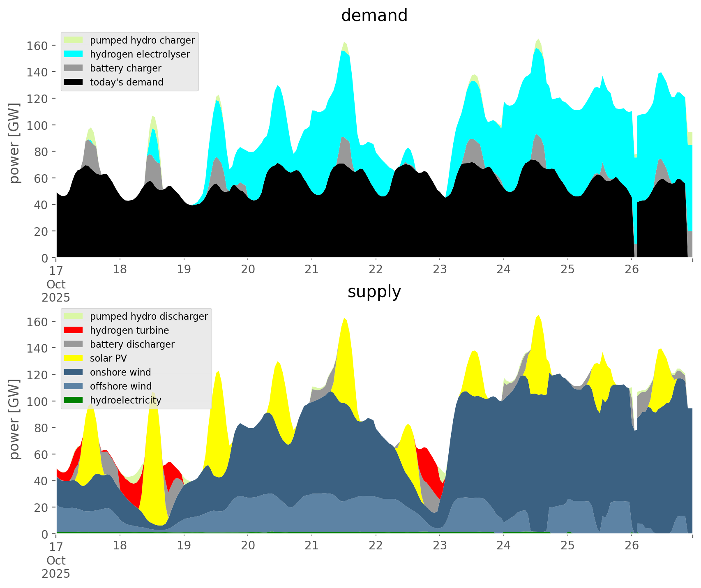Click date tick 26 on supply chart axis
This screenshot has height=588, width=701.
click(x=632, y=546)
